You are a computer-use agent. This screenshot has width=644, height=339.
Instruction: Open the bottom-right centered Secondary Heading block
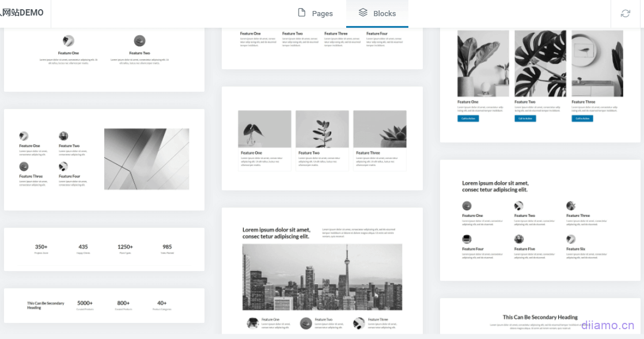pyautogui.click(x=540, y=318)
